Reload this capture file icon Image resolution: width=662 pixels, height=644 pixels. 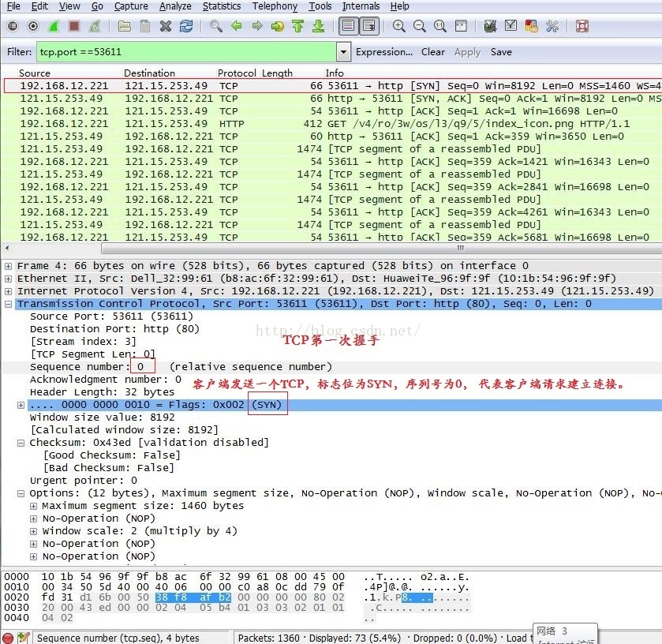(x=186, y=26)
